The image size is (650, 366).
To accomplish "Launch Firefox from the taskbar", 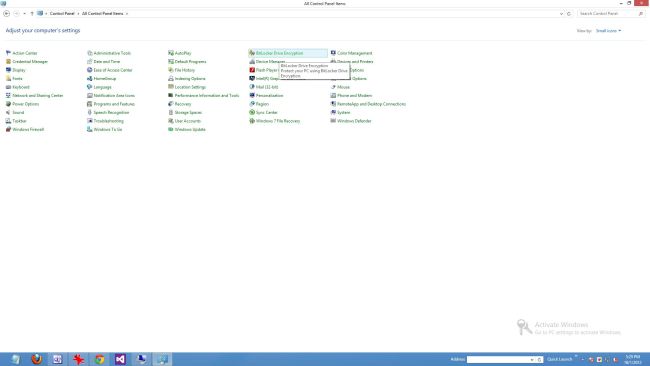I will [x=36, y=359].
